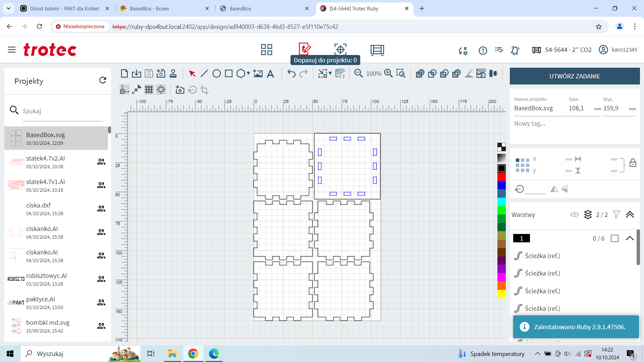Pick the yellow color swatch
644x362 pixels.
(x=501, y=294)
